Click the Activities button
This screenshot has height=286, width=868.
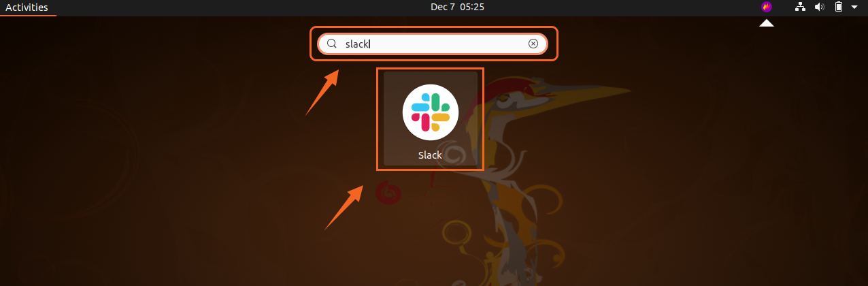pos(27,7)
